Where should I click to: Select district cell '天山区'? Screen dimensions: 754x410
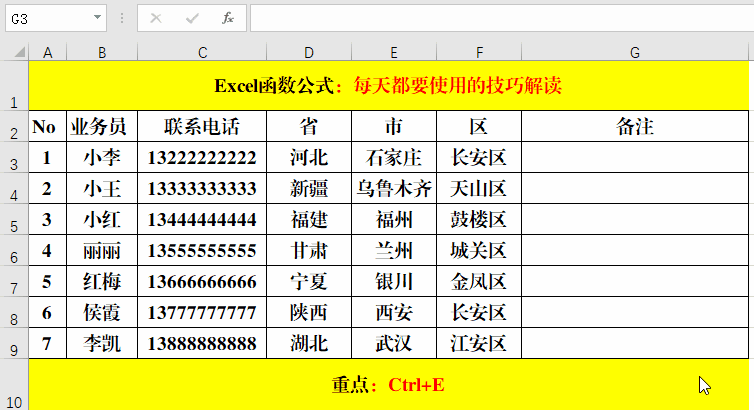click(479, 188)
